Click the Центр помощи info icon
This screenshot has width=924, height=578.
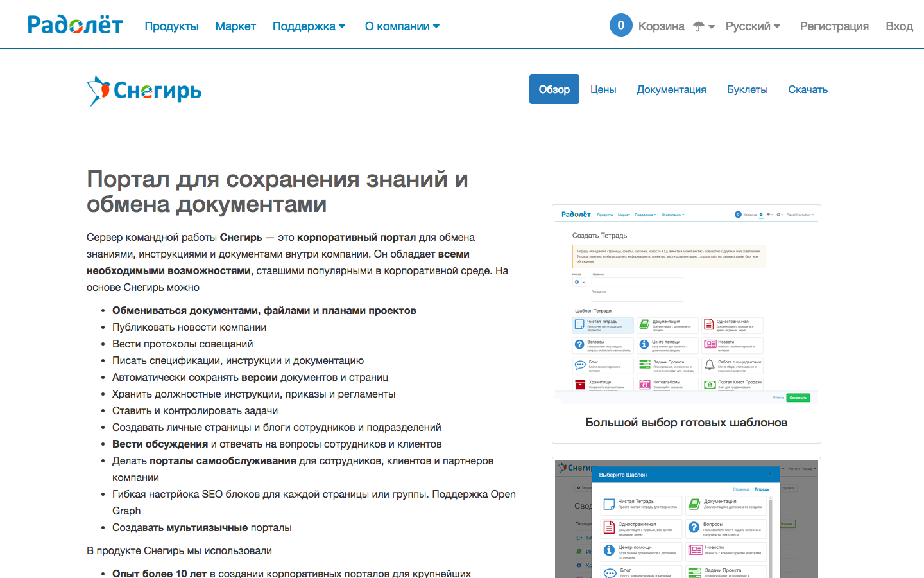644,345
